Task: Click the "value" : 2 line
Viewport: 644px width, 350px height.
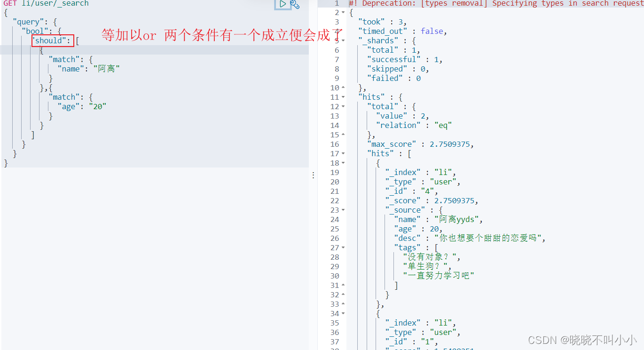Action: tap(402, 116)
